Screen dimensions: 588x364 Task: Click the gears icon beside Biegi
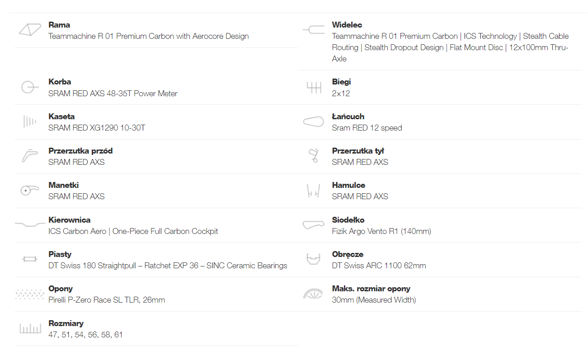[x=314, y=88]
